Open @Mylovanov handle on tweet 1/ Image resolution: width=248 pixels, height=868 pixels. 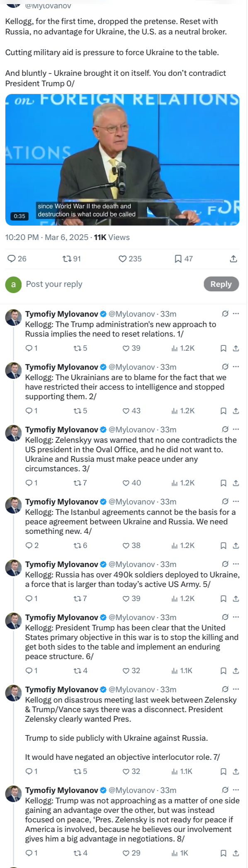tap(132, 314)
